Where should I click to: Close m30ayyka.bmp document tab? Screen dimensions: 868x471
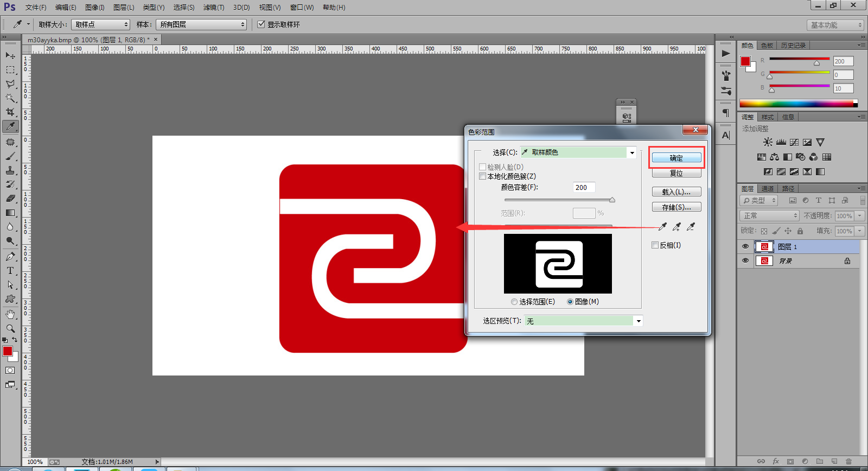pos(156,39)
